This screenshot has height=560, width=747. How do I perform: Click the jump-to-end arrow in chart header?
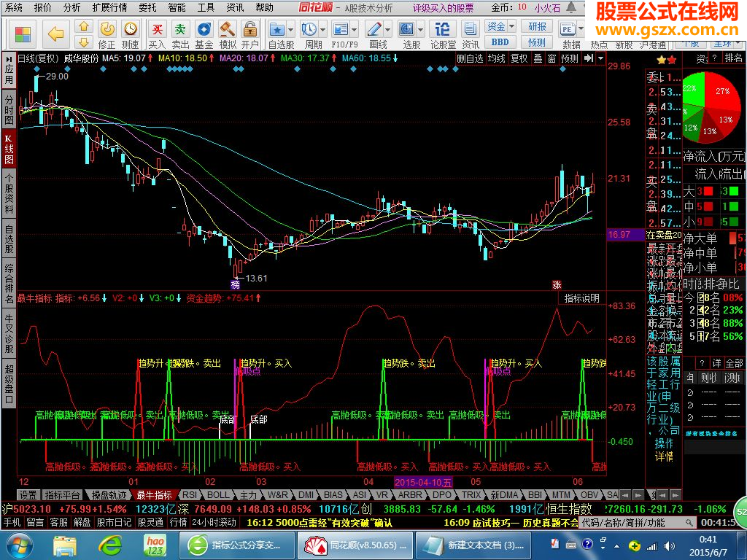[589, 58]
